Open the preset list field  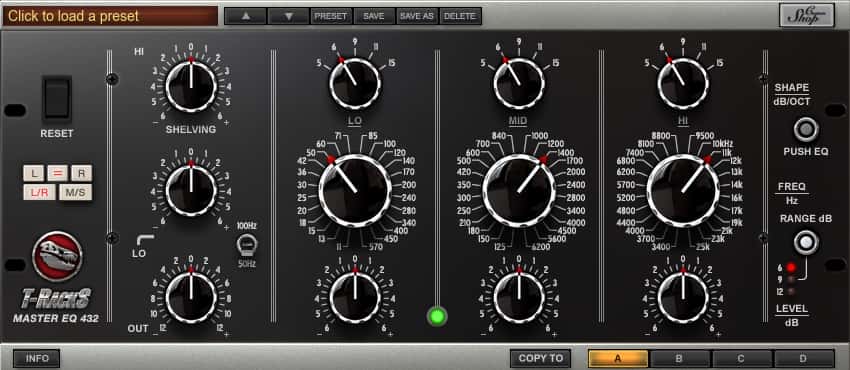point(110,16)
